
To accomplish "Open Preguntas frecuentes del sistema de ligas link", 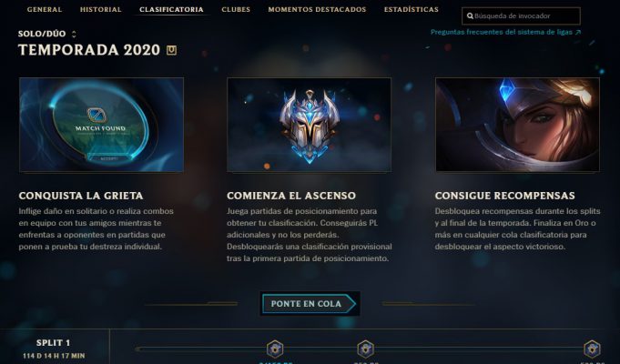I will pyautogui.click(x=502, y=33).
